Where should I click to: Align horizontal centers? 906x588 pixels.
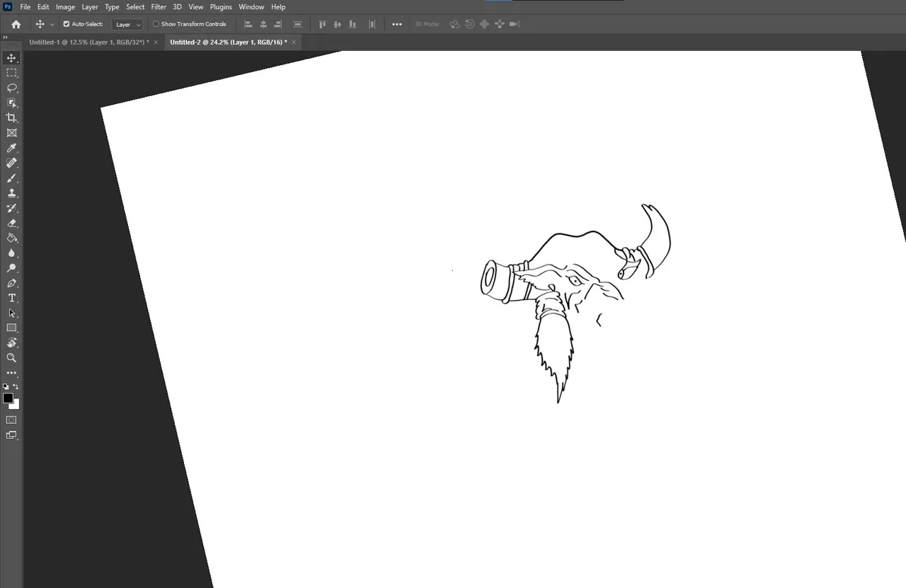[x=263, y=24]
